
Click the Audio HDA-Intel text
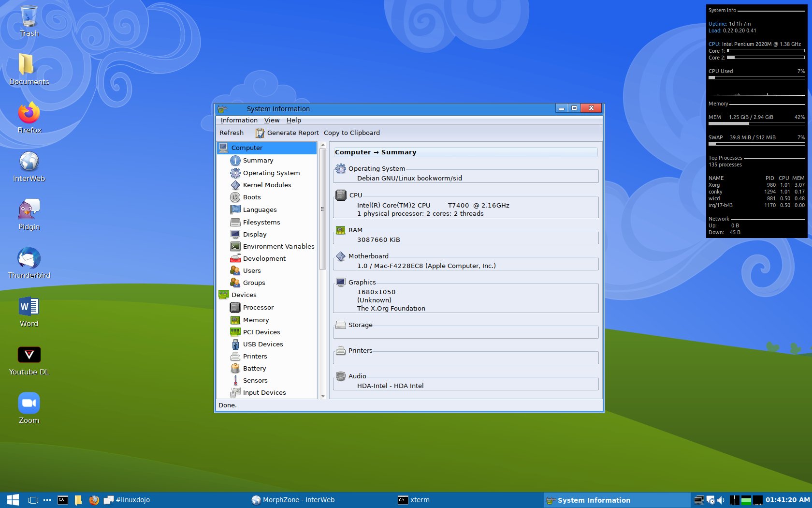[x=390, y=386]
